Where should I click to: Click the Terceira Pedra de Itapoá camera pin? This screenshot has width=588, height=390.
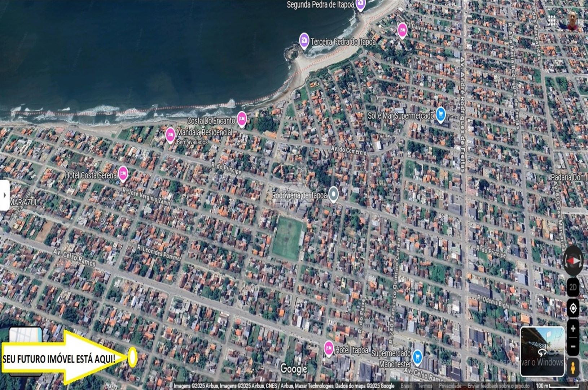tap(304, 40)
